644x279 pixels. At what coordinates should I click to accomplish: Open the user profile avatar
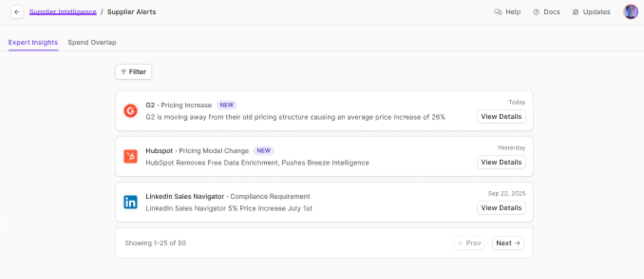[630, 12]
